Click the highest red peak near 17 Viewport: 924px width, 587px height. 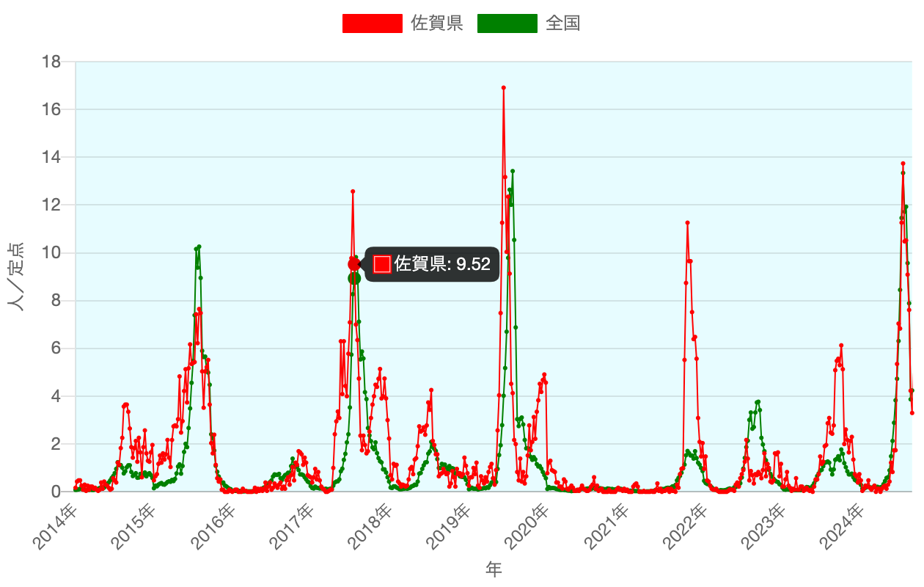[503, 88]
